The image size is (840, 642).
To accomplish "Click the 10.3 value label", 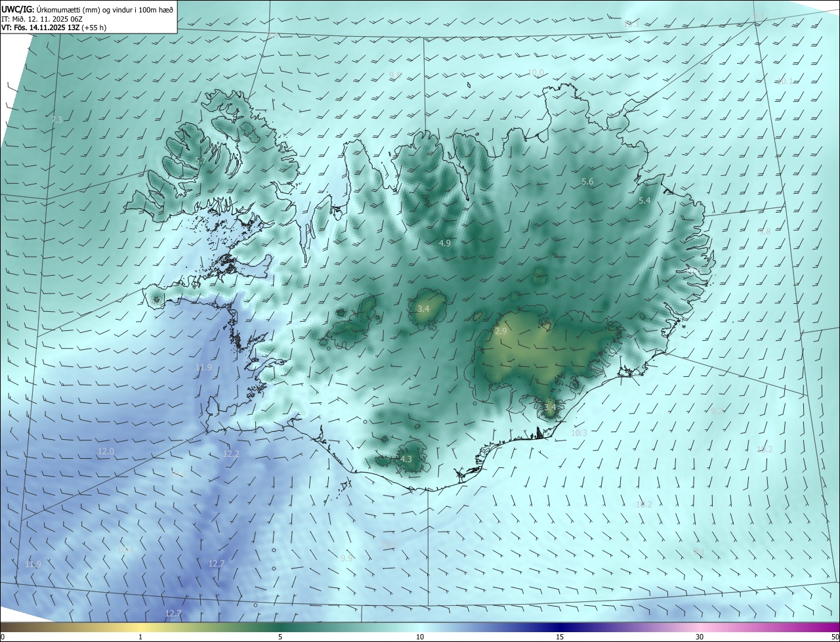I will click(x=579, y=433).
